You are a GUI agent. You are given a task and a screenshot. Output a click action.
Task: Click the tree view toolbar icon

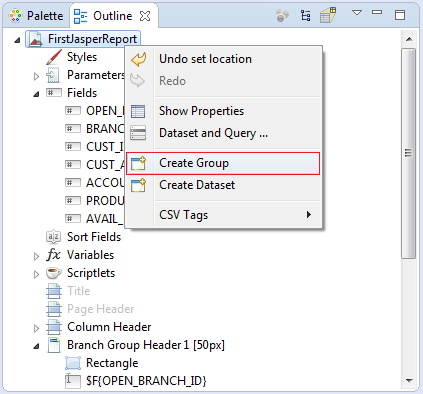305,15
